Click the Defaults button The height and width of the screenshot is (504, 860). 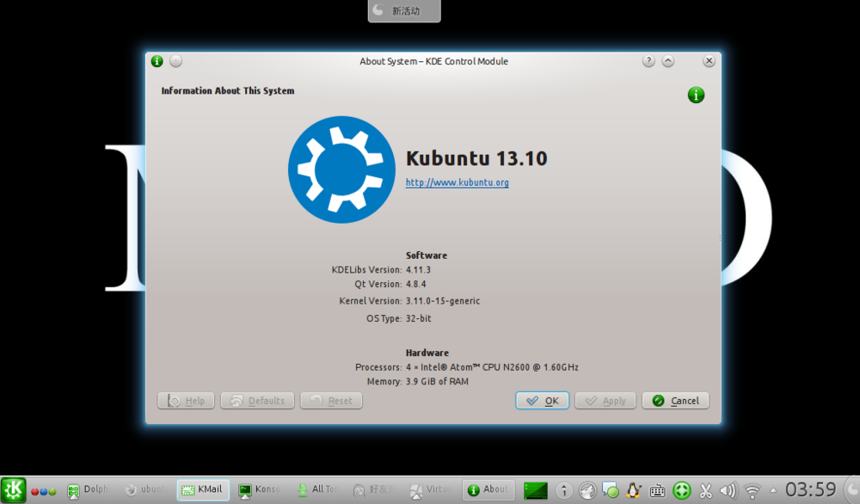tap(257, 401)
